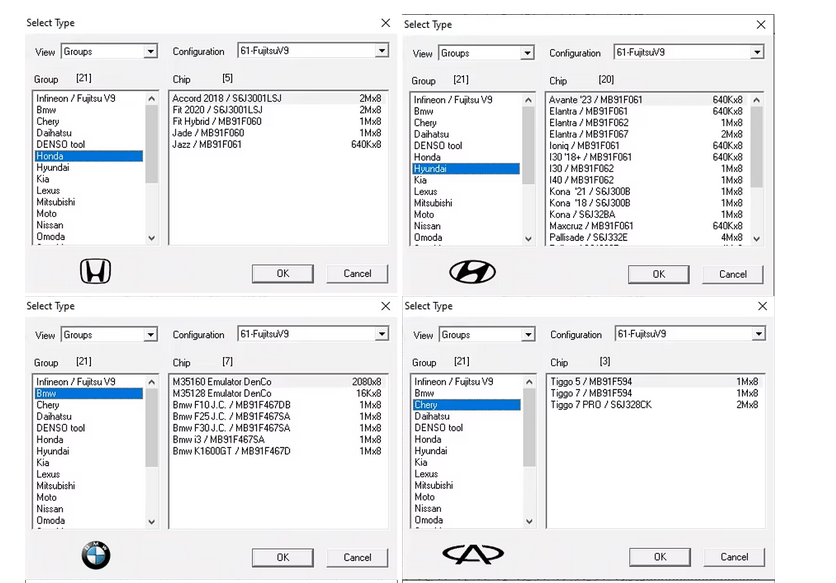This screenshot has width=836, height=583.
Task: Select Avante '23 / MB91F061 chip
Action: click(595, 100)
